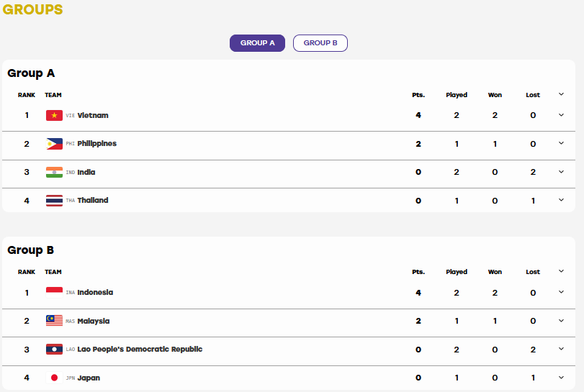
Task: Click the Group A heading
Action: pos(31,73)
